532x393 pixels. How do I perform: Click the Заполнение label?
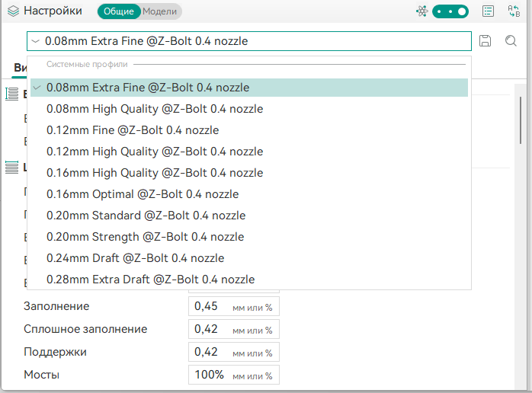56,306
